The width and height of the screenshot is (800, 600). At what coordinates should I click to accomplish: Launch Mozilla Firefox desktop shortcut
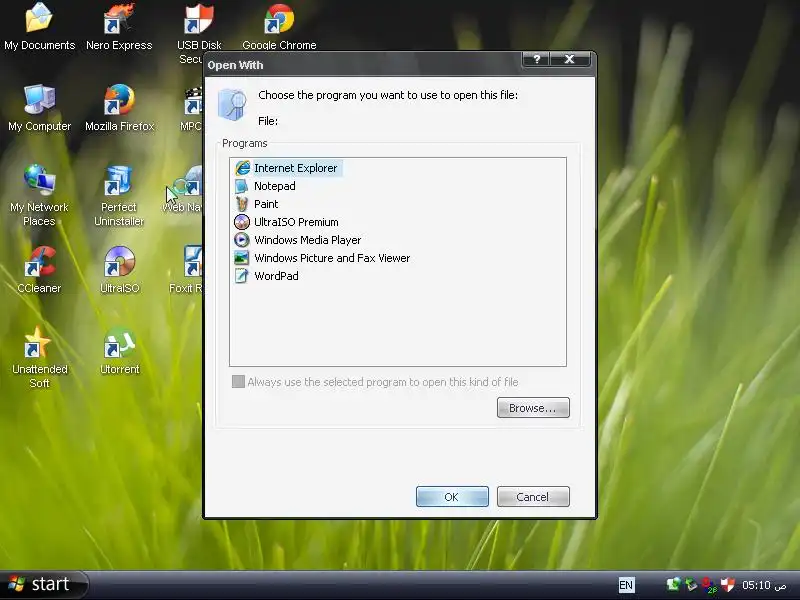[119, 108]
